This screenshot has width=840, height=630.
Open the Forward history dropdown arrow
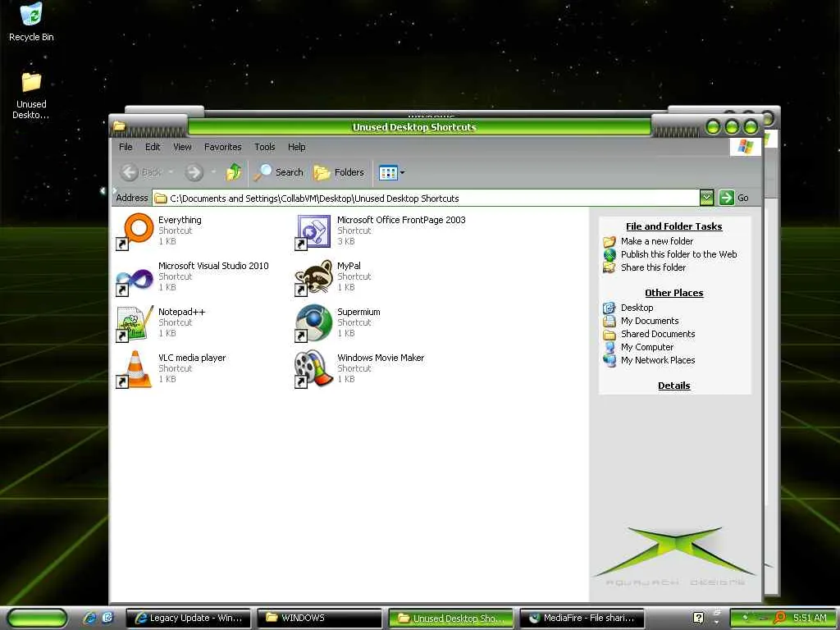[x=213, y=172]
